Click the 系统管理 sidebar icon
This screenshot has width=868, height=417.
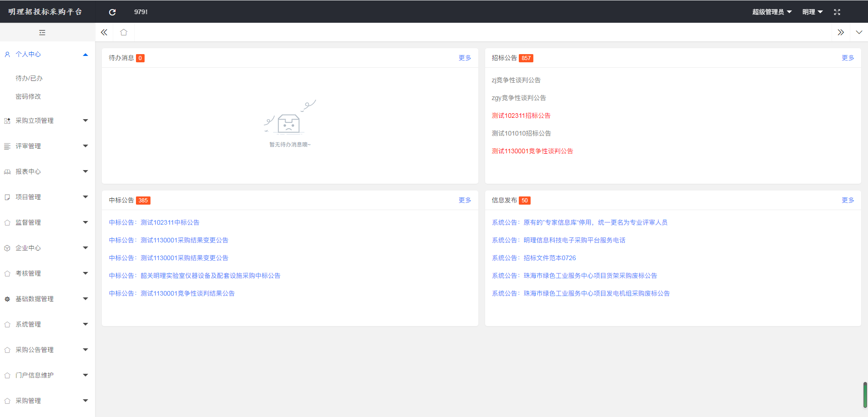pos(7,324)
